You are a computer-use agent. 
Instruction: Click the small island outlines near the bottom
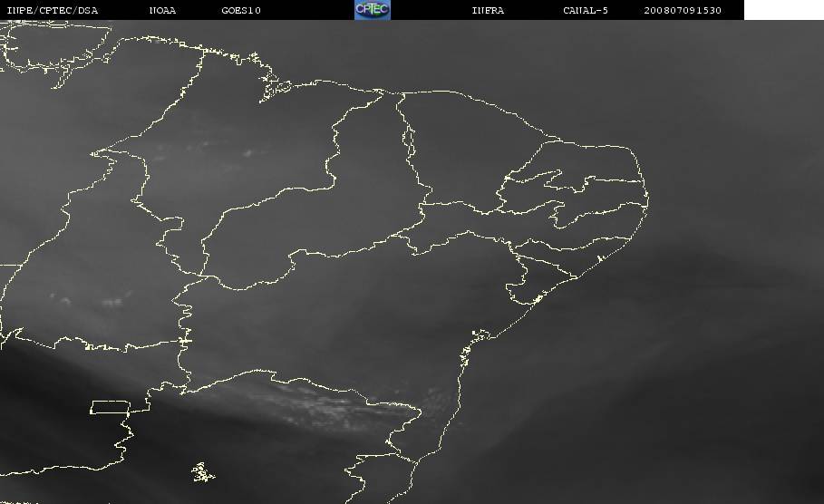point(202,471)
